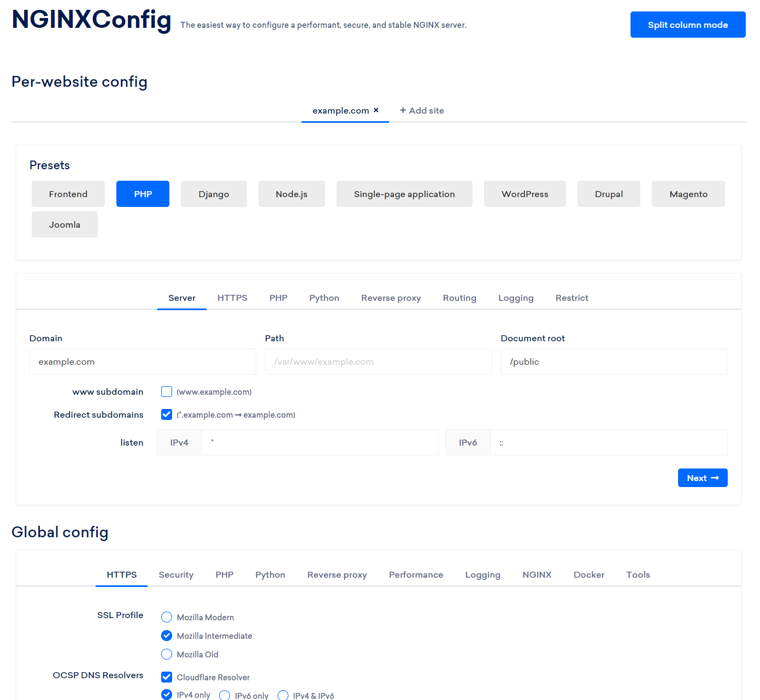This screenshot has height=700, width=760.
Task: Select the Frontend preset
Action: (x=68, y=194)
